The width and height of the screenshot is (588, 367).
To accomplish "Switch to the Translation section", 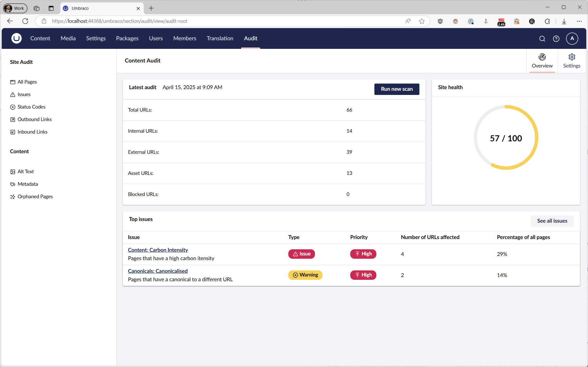I will coord(220,38).
